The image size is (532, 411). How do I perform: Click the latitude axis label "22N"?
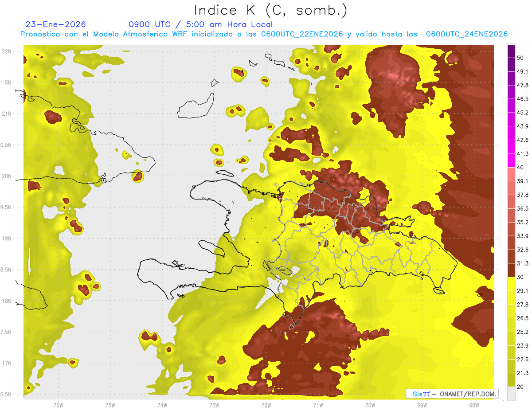[x=7, y=51]
